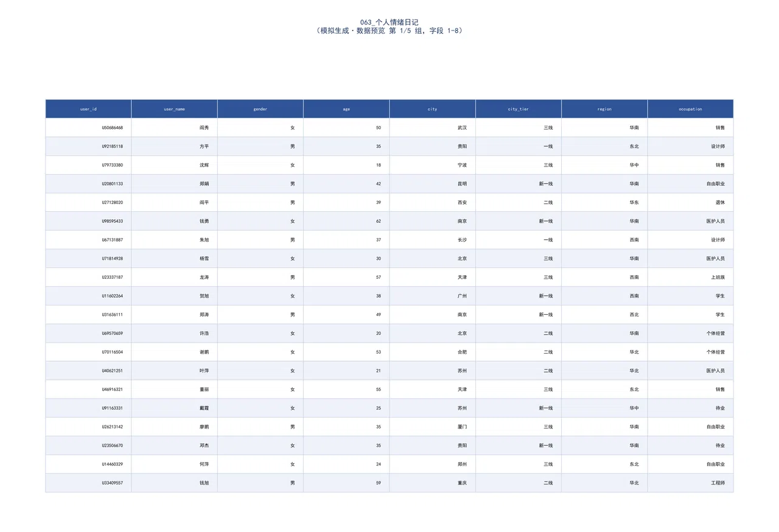Select the occupation cell 上班族
The height and width of the screenshot is (532, 779).
pyautogui.click(x=691, y=277)
